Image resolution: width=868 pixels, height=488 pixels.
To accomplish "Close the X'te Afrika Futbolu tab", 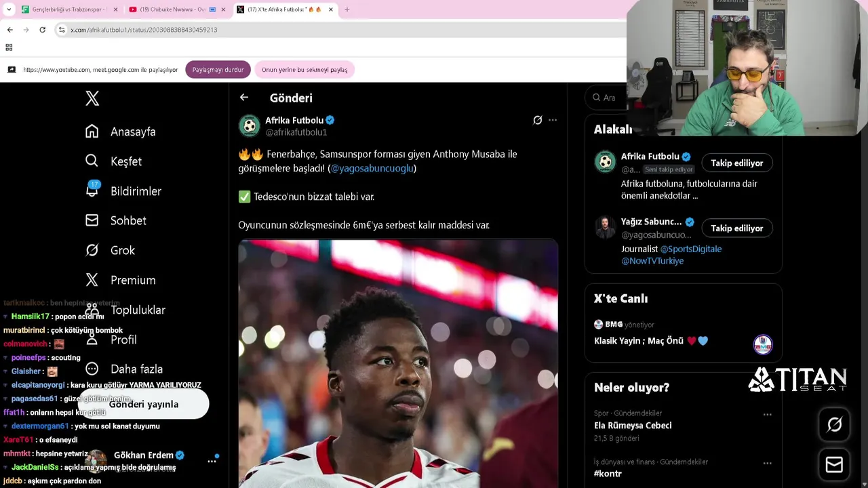I will click(331, 9).
